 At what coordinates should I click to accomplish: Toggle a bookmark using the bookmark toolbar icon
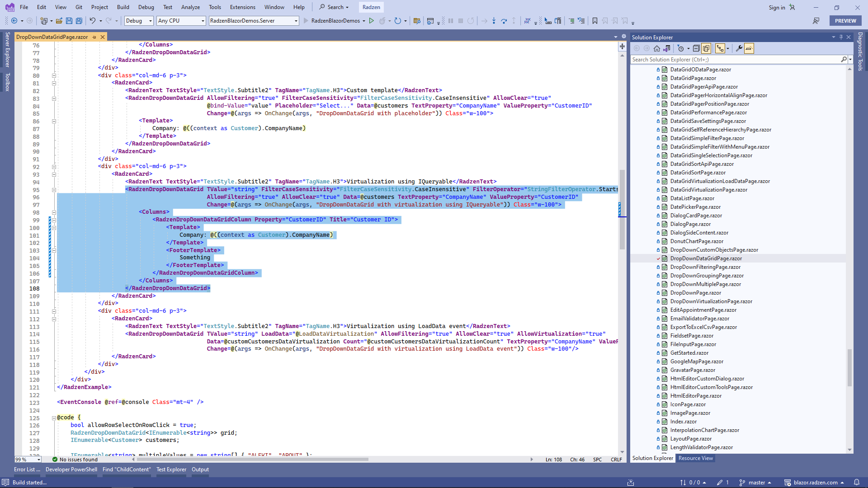pos(595,21)
